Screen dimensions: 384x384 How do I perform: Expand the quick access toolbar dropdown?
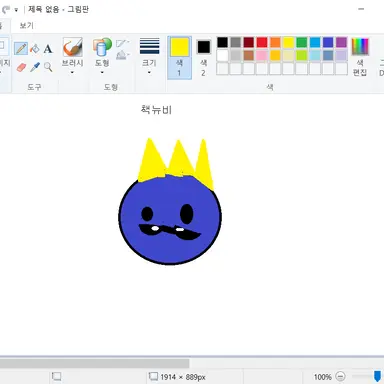[16, 10]
